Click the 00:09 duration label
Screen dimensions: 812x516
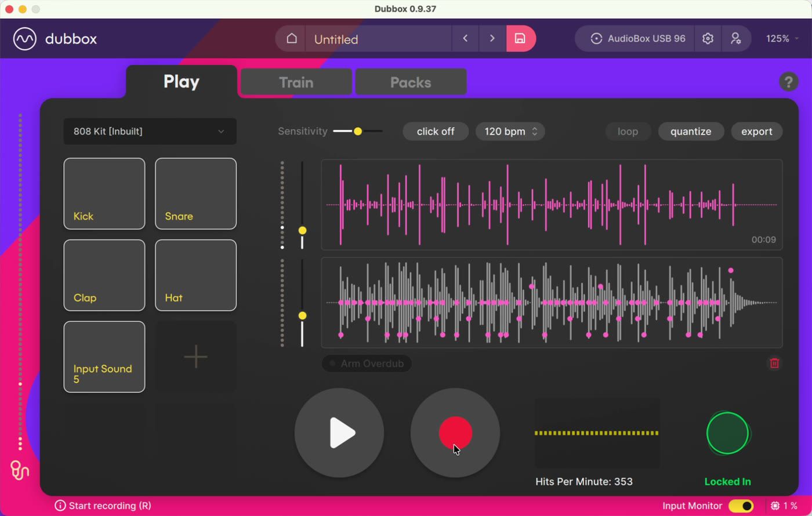[x=763, y=240]
